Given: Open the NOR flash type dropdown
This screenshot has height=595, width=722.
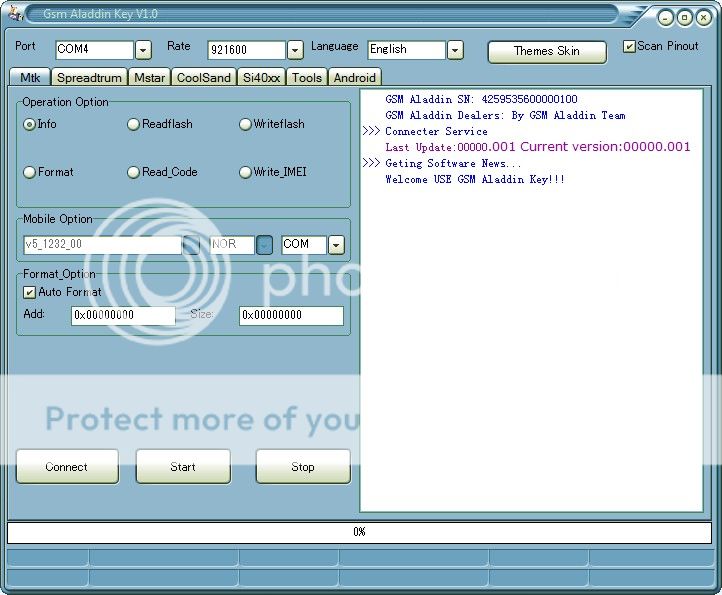Looking at the screenshot, I should coord(264,245).
